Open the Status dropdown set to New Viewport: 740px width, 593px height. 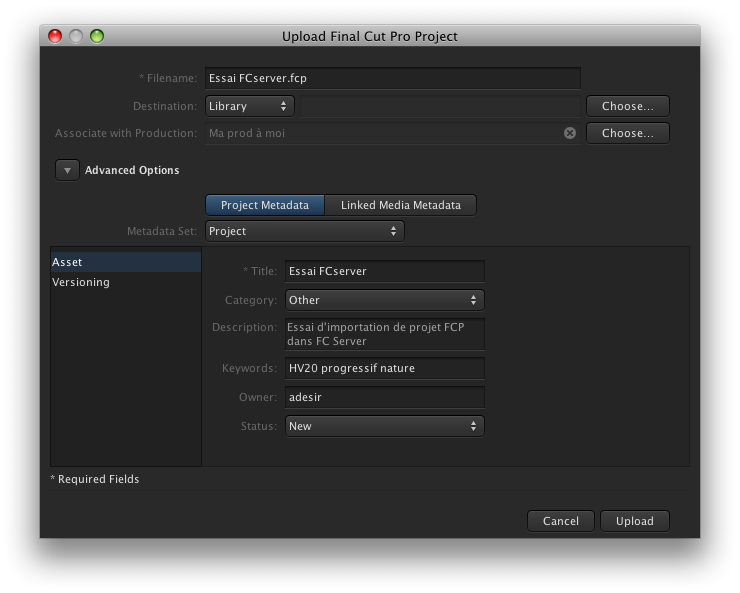[x=385, y=426]
